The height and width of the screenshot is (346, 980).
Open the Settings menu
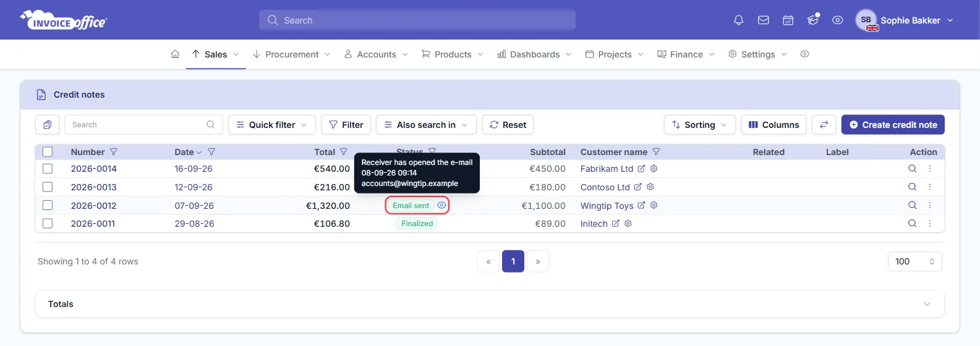pos(758,54)
